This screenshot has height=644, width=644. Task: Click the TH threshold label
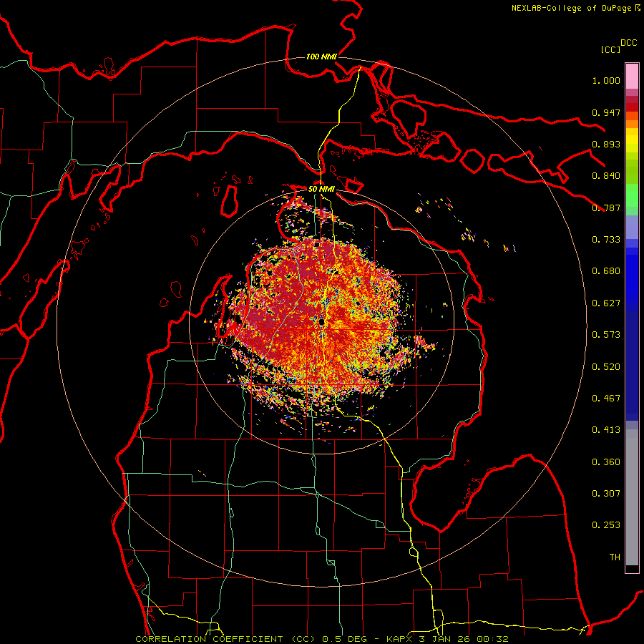pos(615,557)
